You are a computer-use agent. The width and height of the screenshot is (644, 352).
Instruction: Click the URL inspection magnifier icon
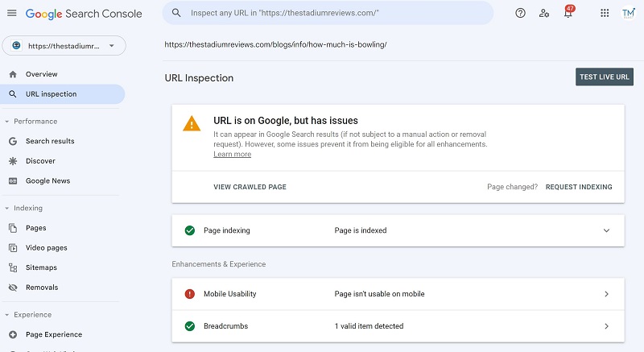point(13,94)
